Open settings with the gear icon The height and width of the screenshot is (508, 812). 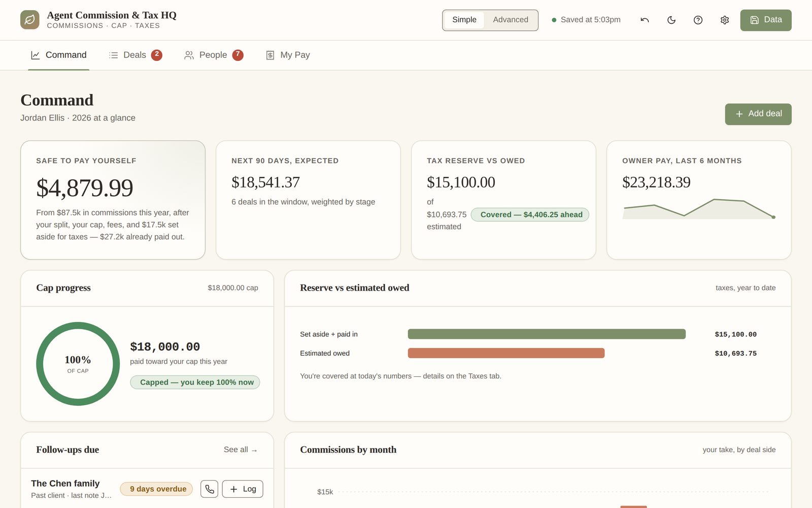point(725,20)
